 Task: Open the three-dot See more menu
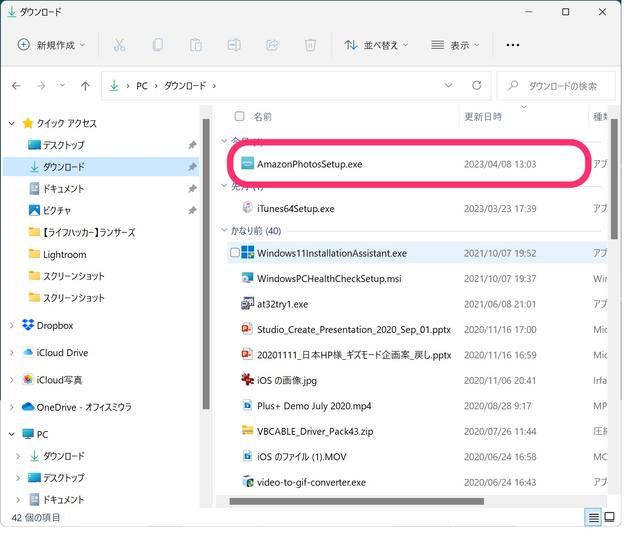[x=513, y=45]
